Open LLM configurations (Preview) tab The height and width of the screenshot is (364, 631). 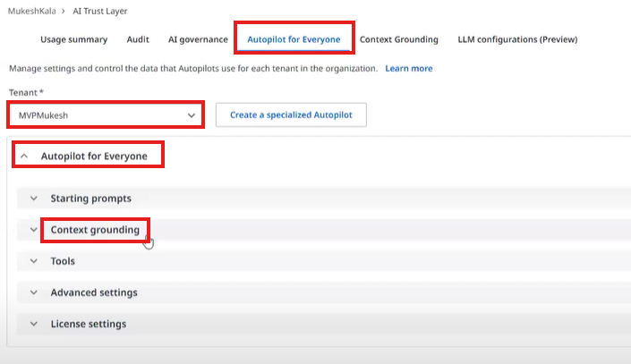[x=517, y=39]
